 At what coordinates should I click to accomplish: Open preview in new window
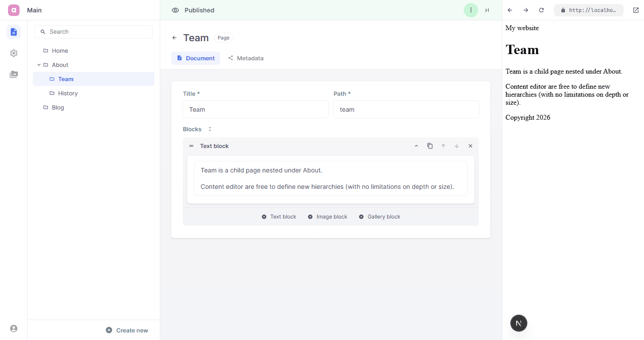(x=636, y=10)
